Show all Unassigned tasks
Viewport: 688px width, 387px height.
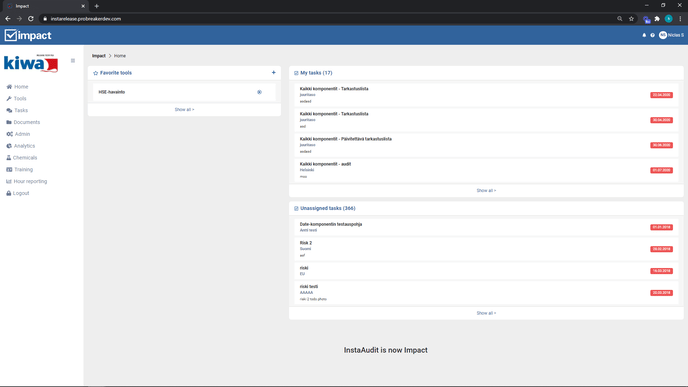pos(486,313)
